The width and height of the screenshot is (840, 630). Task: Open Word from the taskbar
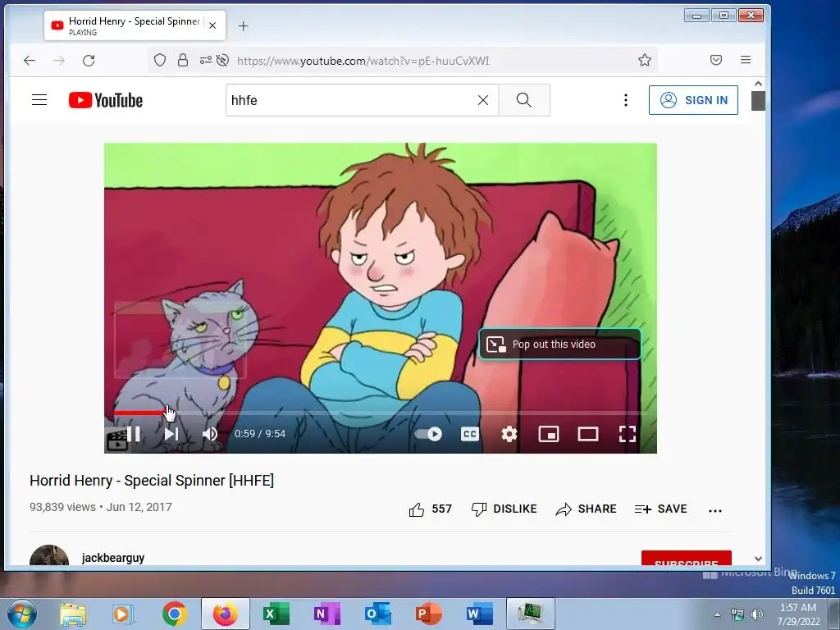[479, 614]
